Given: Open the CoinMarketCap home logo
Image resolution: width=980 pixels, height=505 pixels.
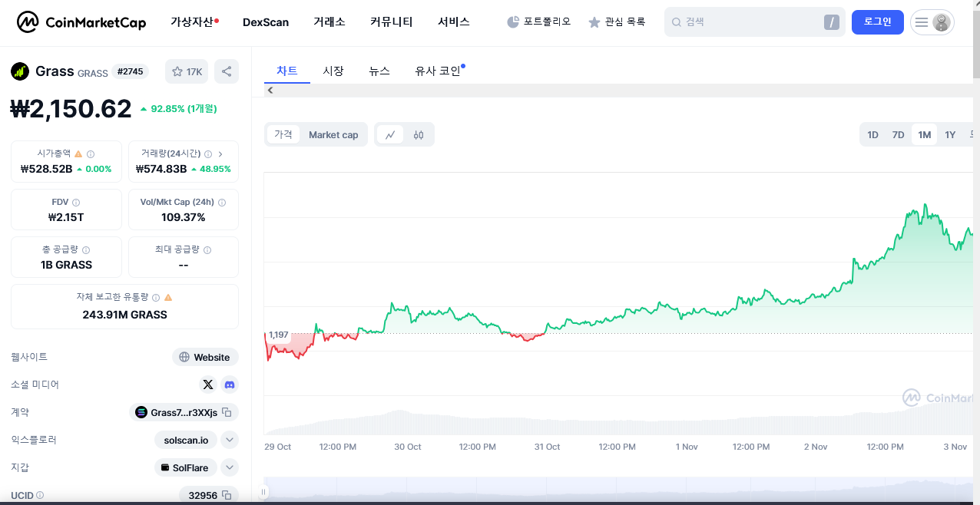Looking at the screenshot, I should 81,22.
